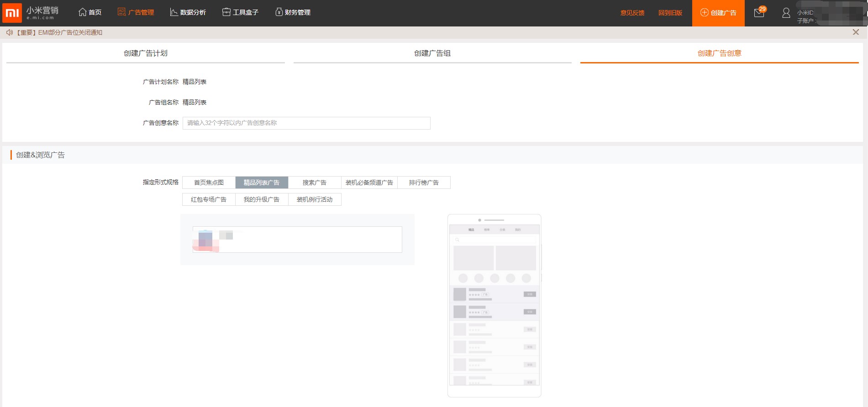Screen dimensions: 868x407
Task: Select 搜索广告 format option
Action: click(x=315, y=183)
